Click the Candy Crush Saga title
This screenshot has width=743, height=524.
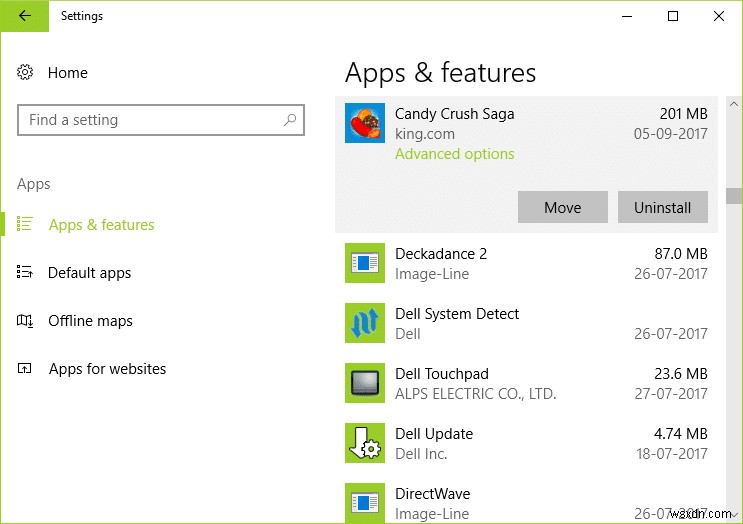tap(454, 114)
